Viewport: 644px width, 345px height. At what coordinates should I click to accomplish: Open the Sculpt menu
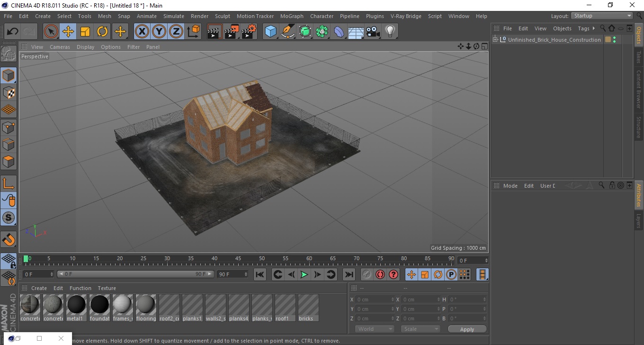[223, 16]
